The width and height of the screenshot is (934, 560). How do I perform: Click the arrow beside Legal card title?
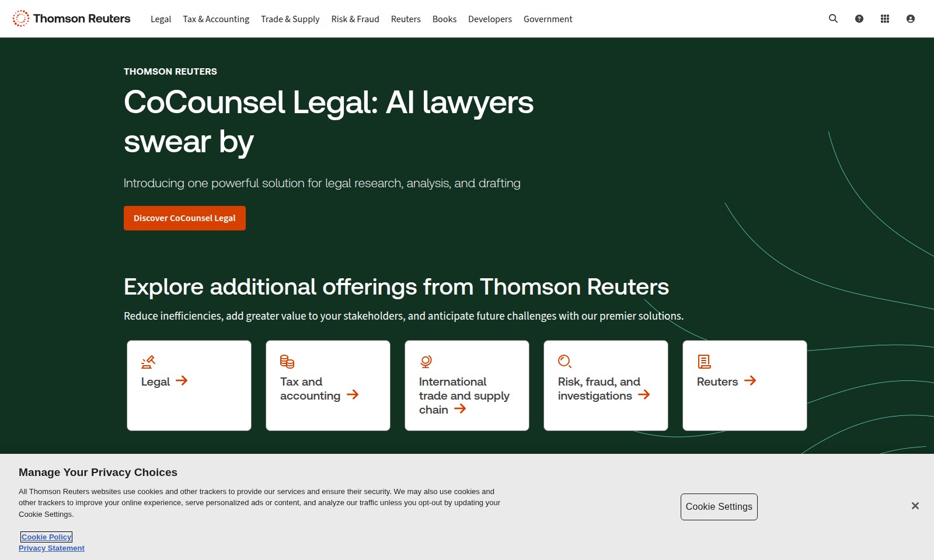point(182,381)
